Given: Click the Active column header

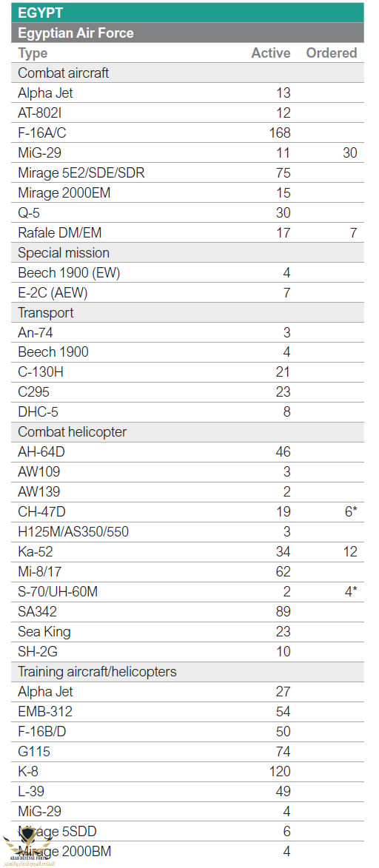Looking at the screenshot, I should coord(271,53).
